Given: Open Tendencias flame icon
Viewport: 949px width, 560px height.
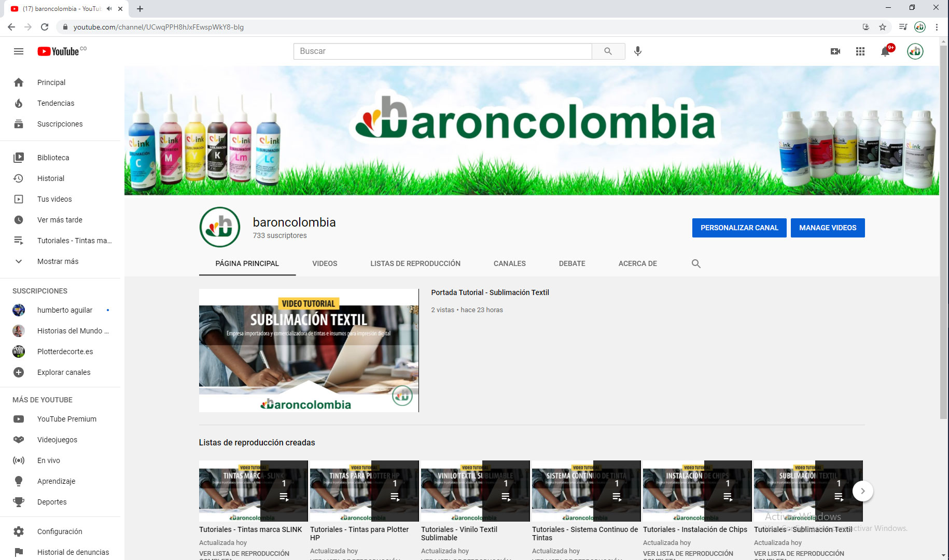Looking at the screenshot, I should [x=19, y=103].
